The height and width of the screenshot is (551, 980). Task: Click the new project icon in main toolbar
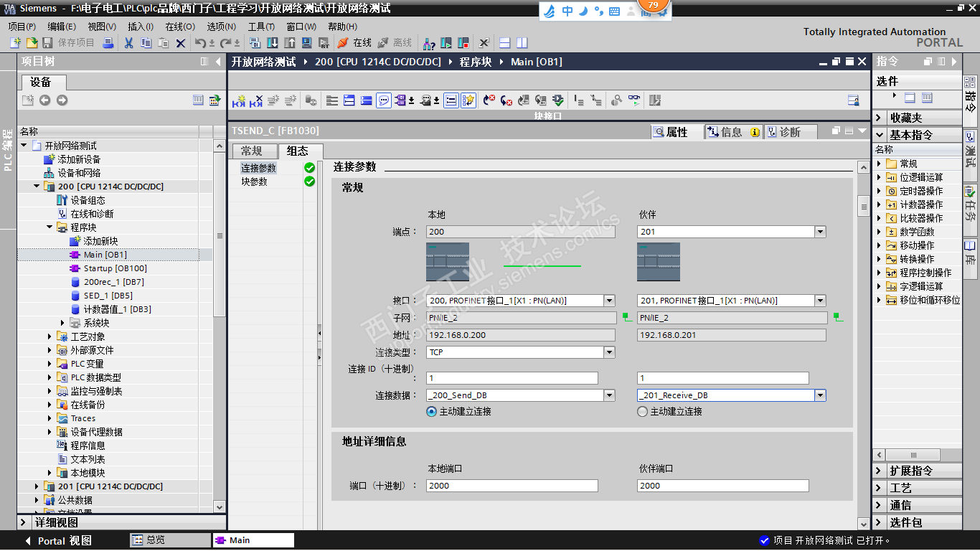tap(15, 43)
